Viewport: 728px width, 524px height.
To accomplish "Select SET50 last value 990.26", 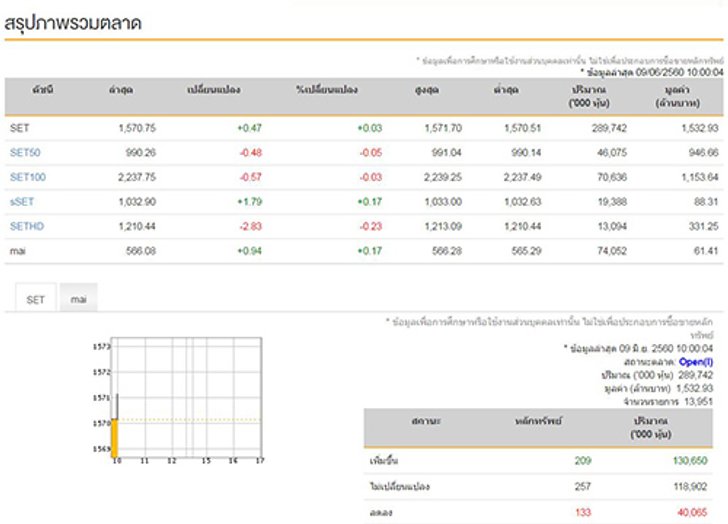I will (141, 152).
